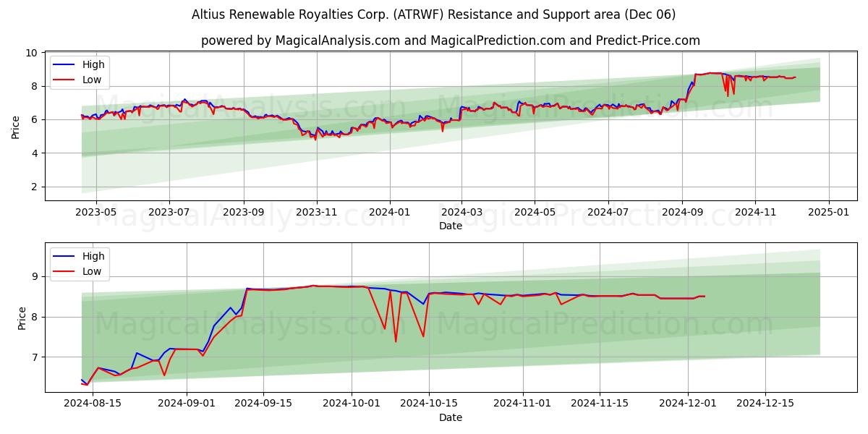
Task: Click the '2025-01' tick label
Action: [828, 213]
